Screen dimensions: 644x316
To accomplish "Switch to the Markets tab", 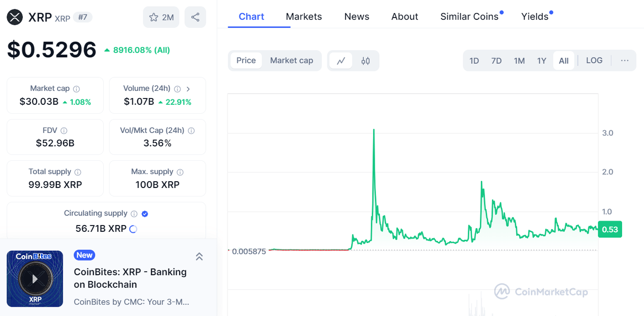I will pyautogui.click(x=304, y=16).
